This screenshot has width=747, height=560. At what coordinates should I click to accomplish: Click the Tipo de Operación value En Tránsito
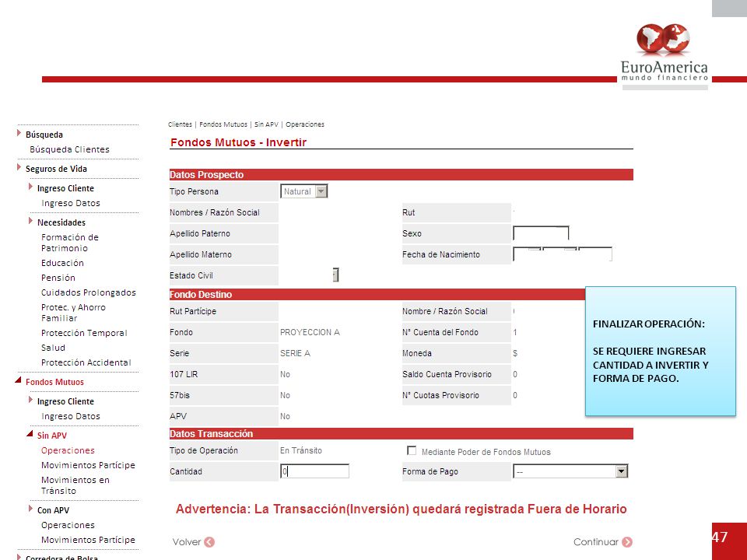click(301, 450)
